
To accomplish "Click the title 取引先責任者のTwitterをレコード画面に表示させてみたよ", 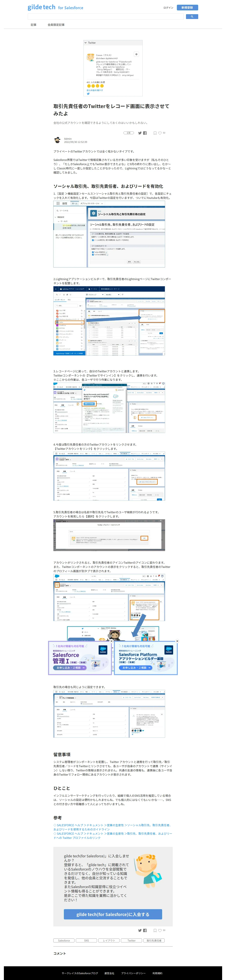I will (111, 110).
